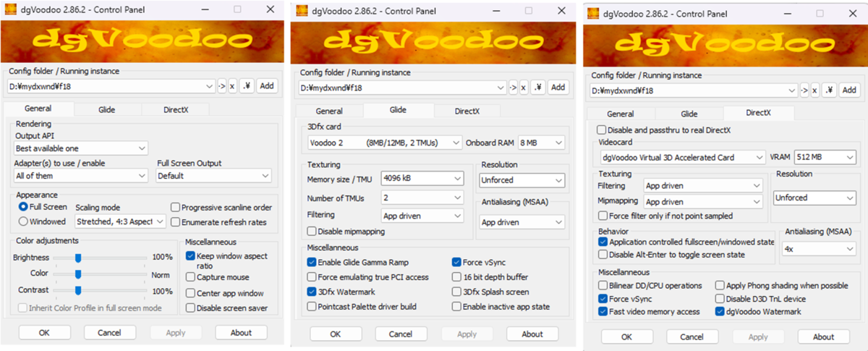Open the 3Dfx card 'Voodoo 2' dropdown
This screenshot has width=868, height=351.
point(384,143)
